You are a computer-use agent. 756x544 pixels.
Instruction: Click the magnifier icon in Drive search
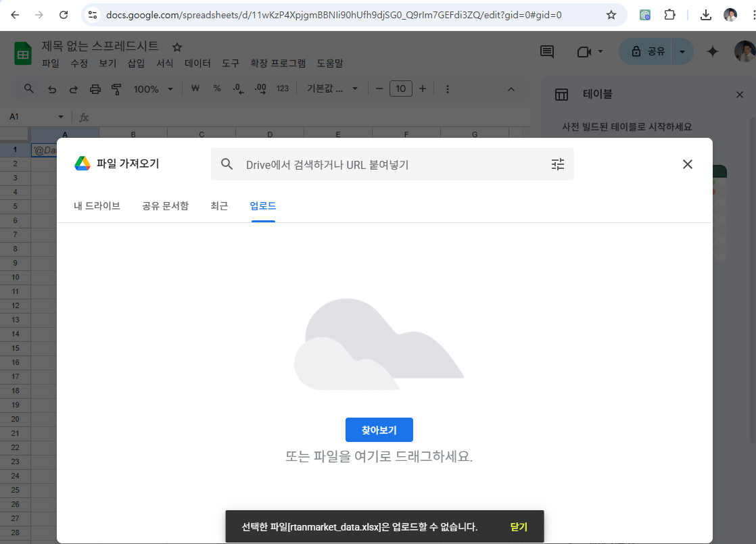pos(227,164)
